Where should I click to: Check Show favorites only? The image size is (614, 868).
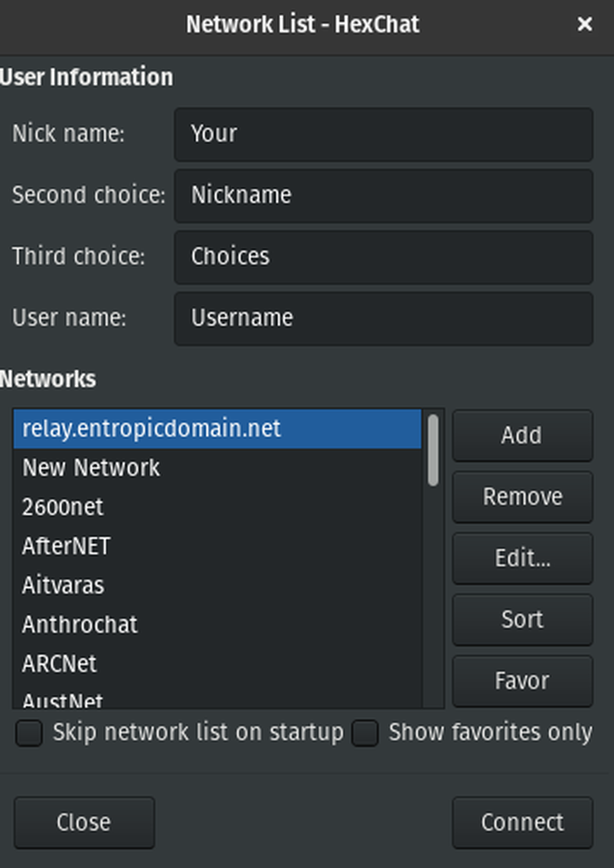click(365, 733)
